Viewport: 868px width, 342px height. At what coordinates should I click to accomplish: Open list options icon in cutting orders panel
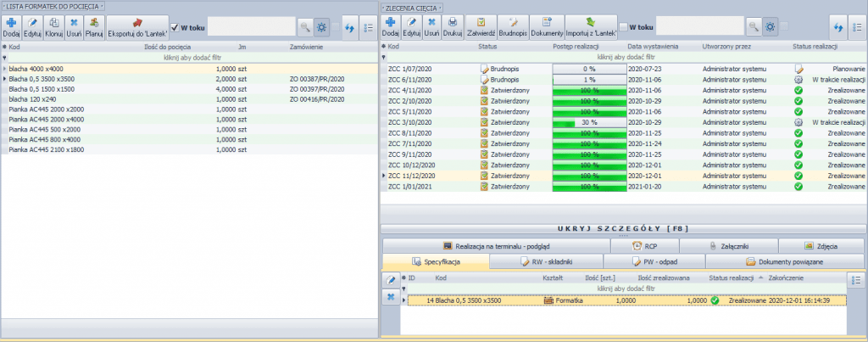tap(857, 26)
